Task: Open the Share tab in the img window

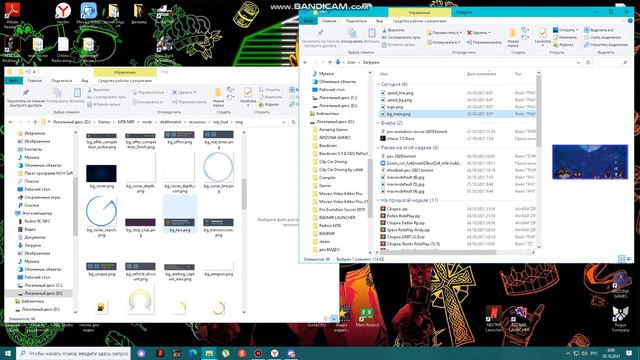Action: pyautogui.click(x=62, y=81)
